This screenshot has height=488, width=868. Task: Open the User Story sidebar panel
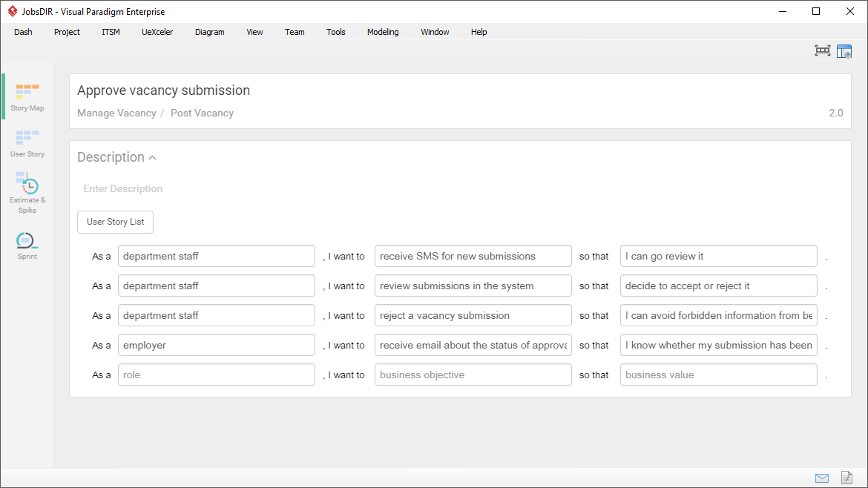(x=27, y=143)
